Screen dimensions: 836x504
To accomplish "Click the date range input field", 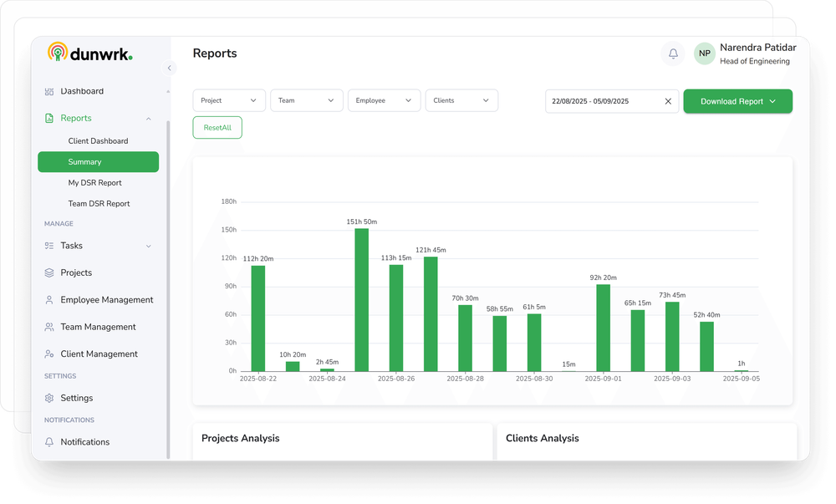I will (602, 101).
